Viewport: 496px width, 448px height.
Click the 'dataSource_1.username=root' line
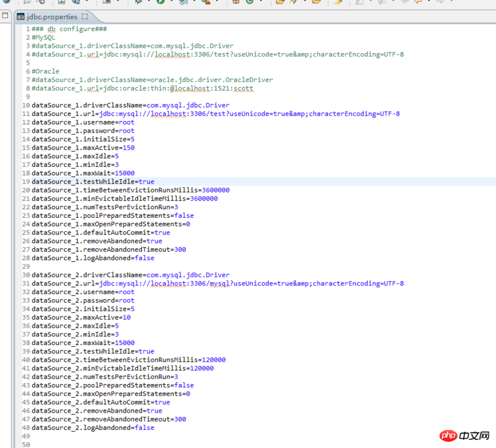click(x=83, y=122)
